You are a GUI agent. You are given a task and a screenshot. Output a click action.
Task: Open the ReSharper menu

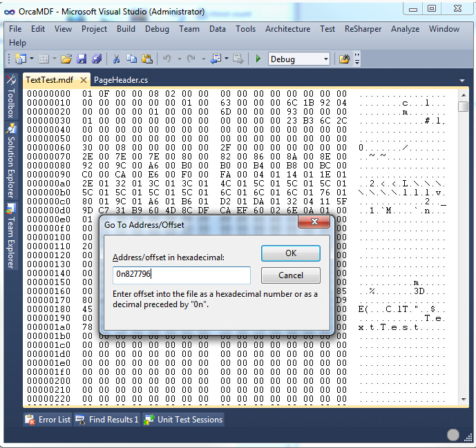click(x=363, y=29)
